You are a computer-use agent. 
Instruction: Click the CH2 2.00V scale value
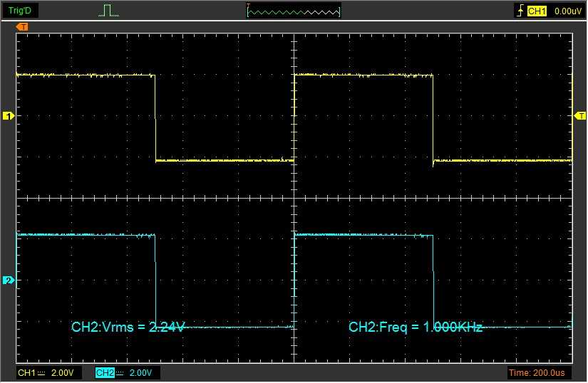click(140, 373)
